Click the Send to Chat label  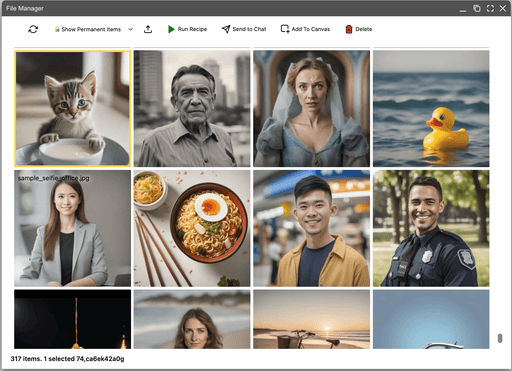(249, 29)
